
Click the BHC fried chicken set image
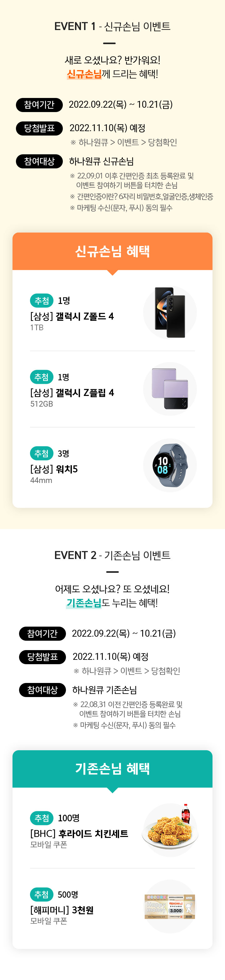170,829
